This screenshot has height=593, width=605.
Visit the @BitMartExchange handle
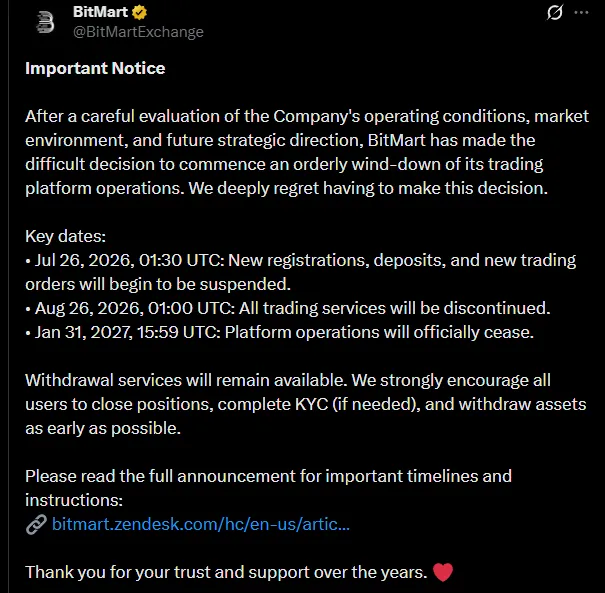[138, 32]
